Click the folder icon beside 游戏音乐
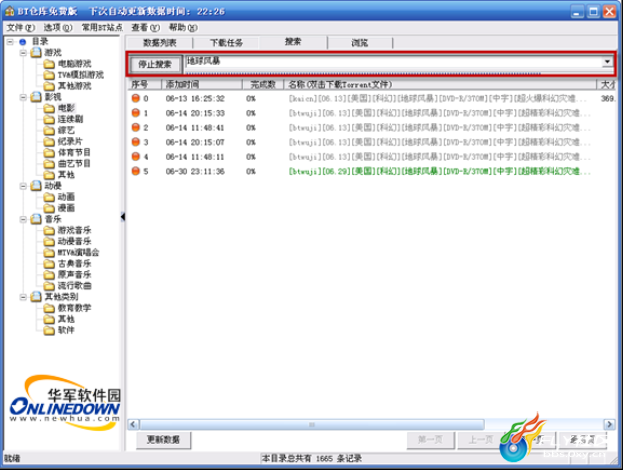Image resolution: width=623 pixels, height=470 pixels. [x=49, y=230]
